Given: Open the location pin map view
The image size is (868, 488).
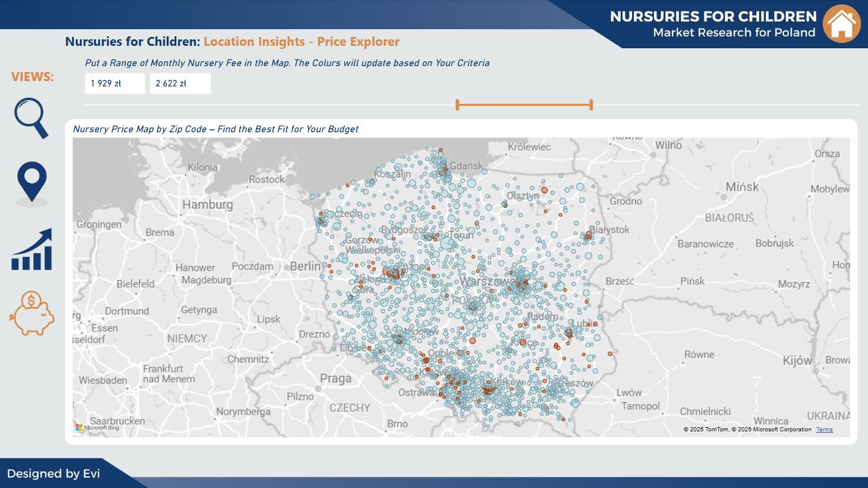Looking at the screenshot, I should 32,183.
